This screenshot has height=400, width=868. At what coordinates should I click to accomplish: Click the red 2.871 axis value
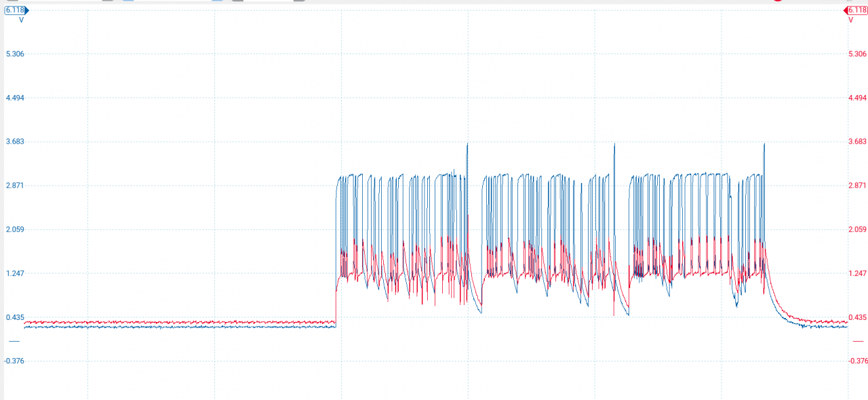click(x=858, y=185)
